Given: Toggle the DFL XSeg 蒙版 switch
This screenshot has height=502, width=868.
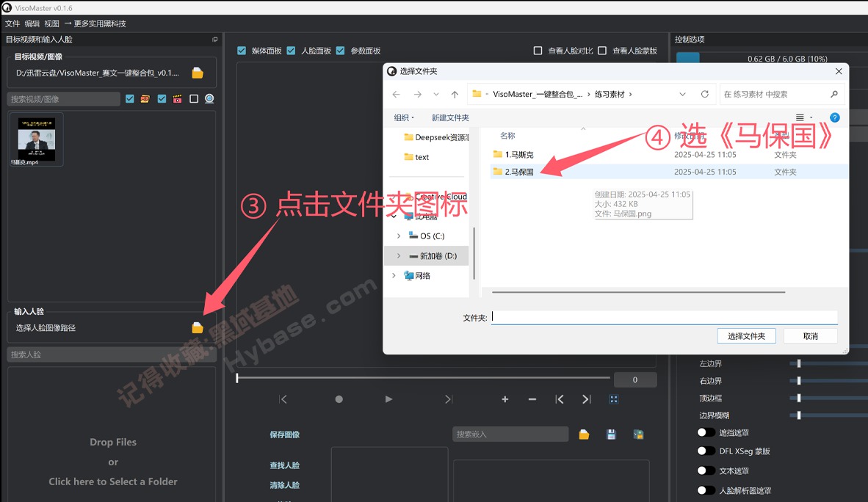Looking at the screenshot, I should click(706, 451).
